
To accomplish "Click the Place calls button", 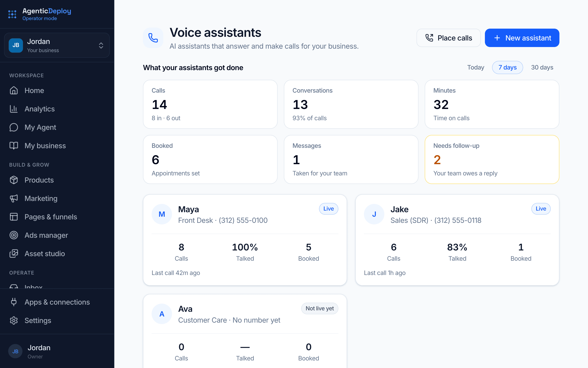I will [x=449, y=38].
